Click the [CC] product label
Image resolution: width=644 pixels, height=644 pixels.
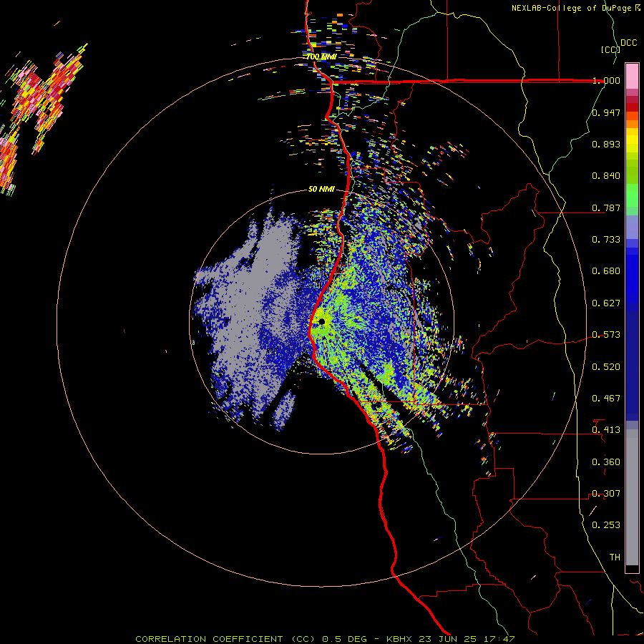611,49
